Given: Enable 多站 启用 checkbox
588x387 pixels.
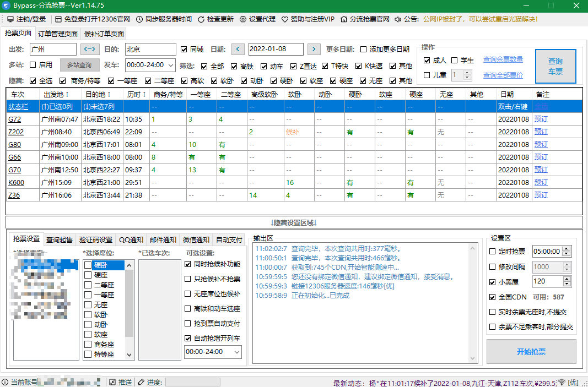Looking at the screenshot, I should 33,65.
